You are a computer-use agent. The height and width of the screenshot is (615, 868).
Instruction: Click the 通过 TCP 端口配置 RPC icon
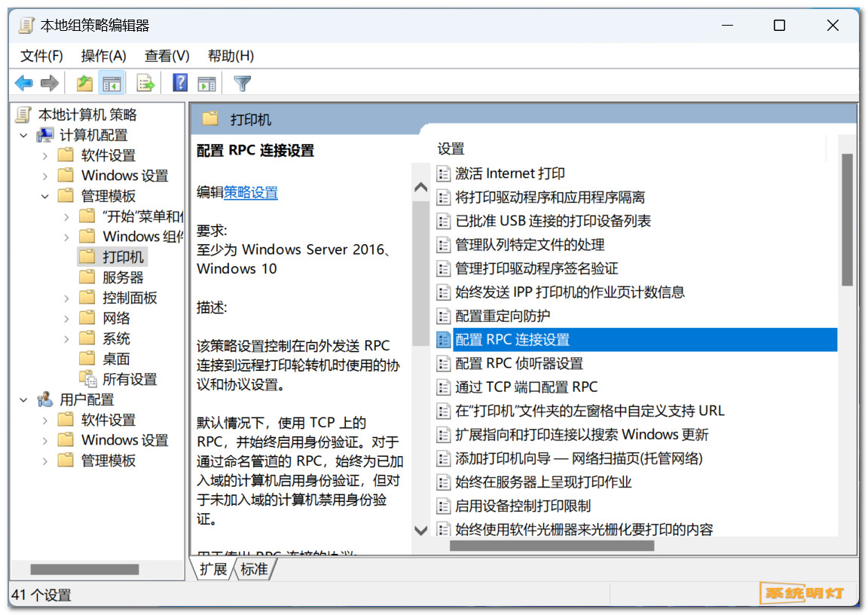pos(443,387)
